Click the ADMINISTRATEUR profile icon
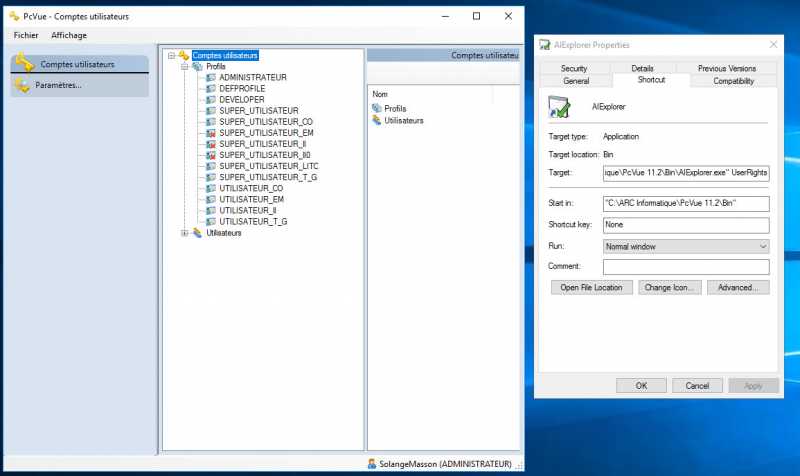Viewport: 800px width, 476px height. 211,78
